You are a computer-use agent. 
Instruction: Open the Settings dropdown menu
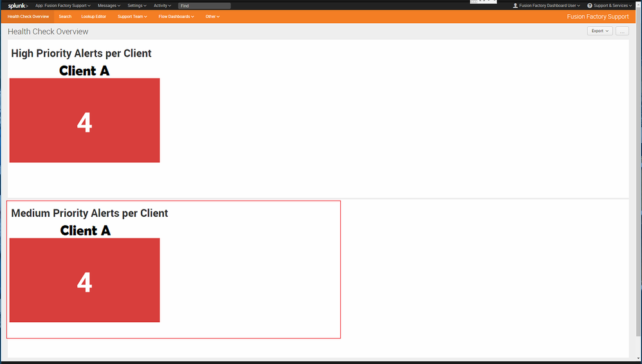tap(137, 5)
